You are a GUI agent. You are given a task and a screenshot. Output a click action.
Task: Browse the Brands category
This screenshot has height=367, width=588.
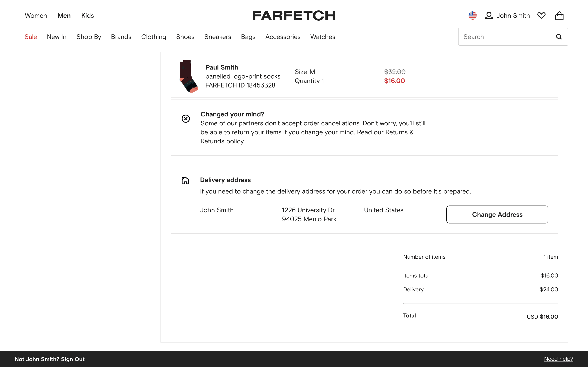(x=121, y=37)
